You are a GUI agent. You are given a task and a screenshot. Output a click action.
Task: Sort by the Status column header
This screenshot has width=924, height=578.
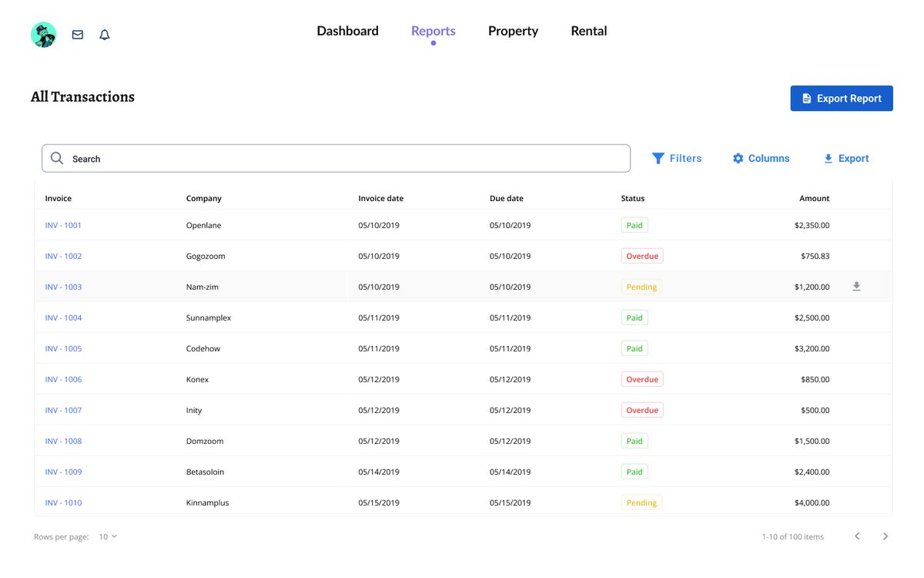pyautogui.click(x=633, y=198)
